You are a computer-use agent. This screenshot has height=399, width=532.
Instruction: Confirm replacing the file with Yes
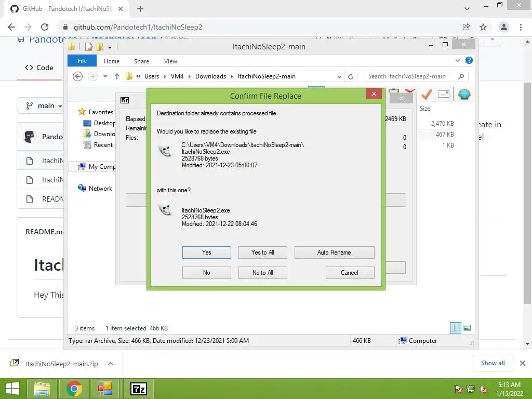click(x=206, y=252)
